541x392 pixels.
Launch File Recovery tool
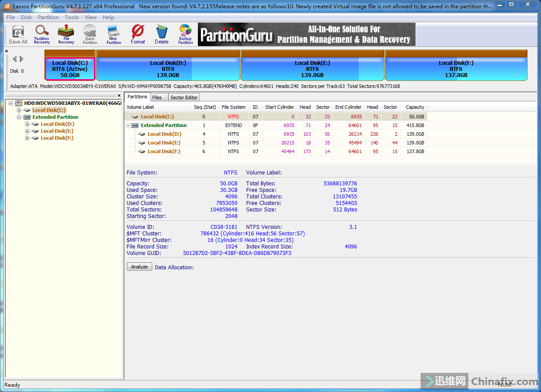pos(66,34)
